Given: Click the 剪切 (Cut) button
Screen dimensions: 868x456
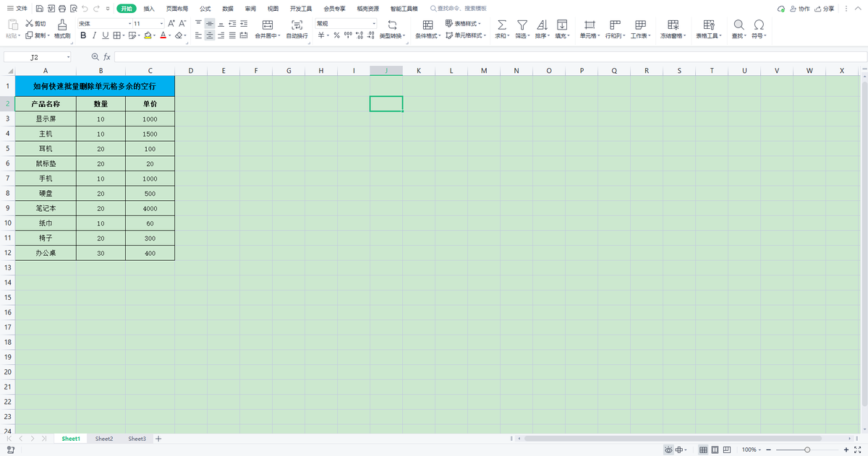Looking at the screenshot, I should click(35, 24).
